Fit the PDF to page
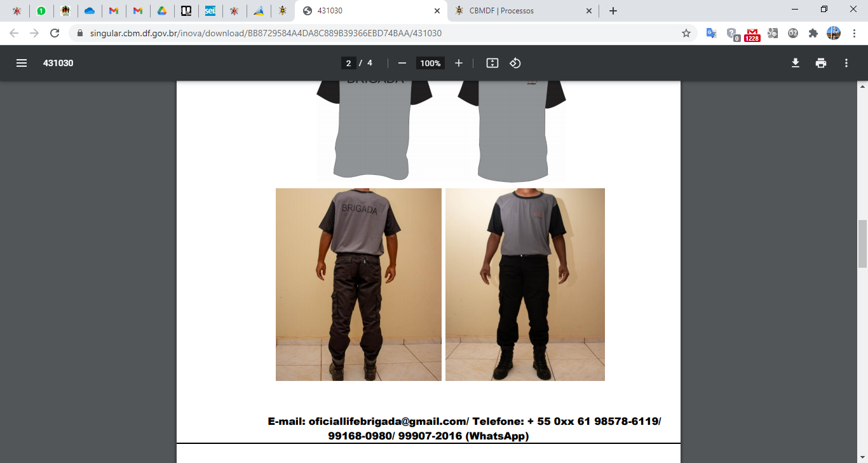This screenshot has height=463, width=868. [x=492, y=63]
